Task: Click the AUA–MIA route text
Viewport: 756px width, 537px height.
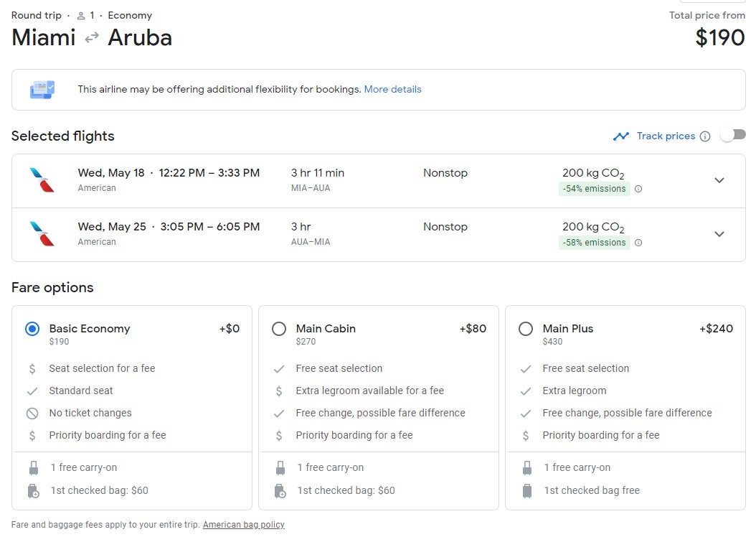Action: (311, 242)
